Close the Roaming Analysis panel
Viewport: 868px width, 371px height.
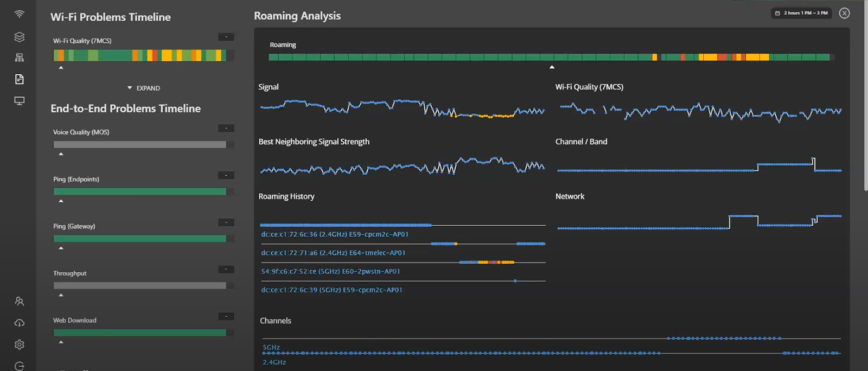point(844,13)
